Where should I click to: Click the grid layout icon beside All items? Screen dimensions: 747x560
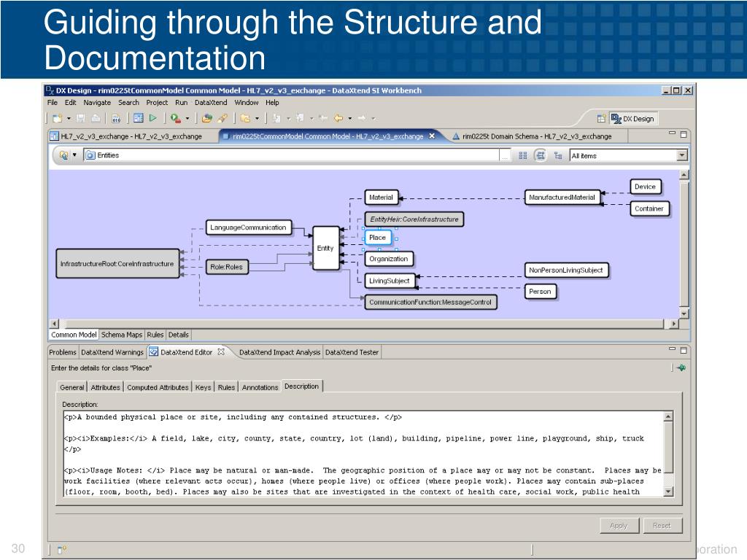click(522, 156)
